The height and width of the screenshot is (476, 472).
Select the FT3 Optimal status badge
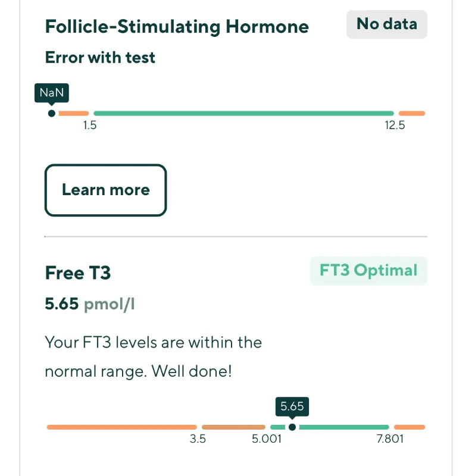(368, 271)
